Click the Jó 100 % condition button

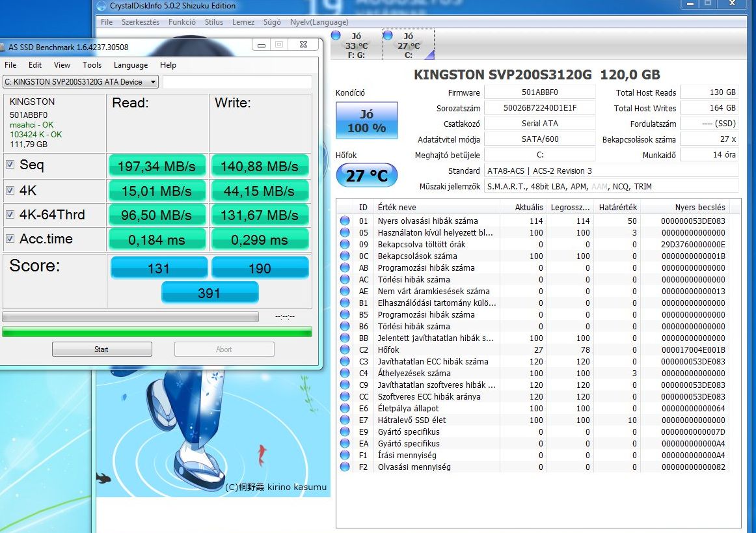(366, 120)
